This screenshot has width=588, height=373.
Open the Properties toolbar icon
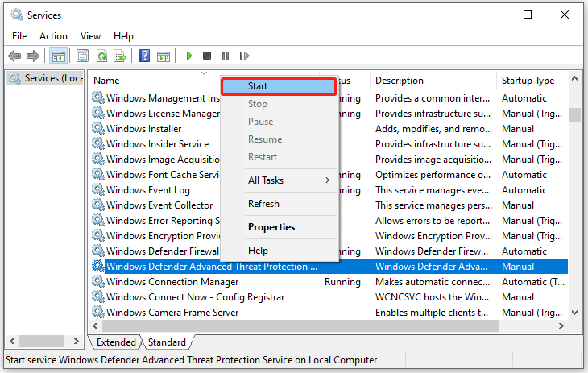tap(82, 56)
